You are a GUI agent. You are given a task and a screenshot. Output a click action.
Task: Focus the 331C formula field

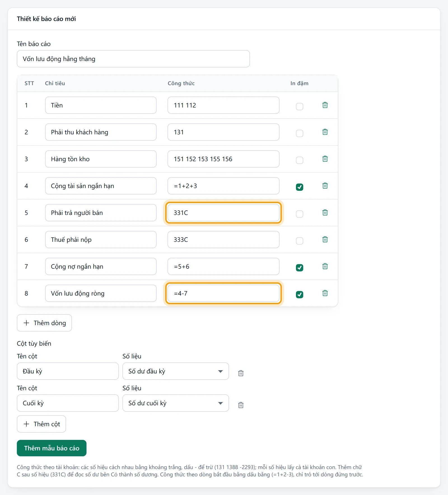(x=223, y=213)
